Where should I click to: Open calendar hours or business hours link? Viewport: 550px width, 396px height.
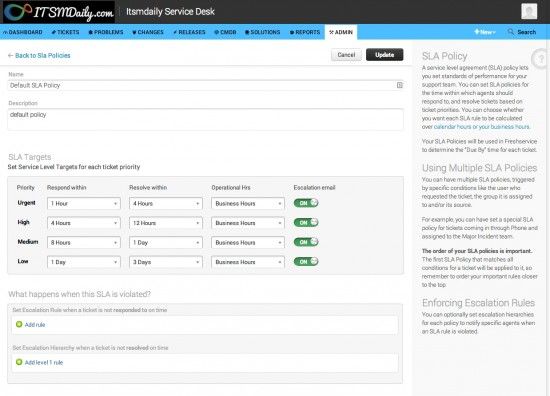pos(482,127)
